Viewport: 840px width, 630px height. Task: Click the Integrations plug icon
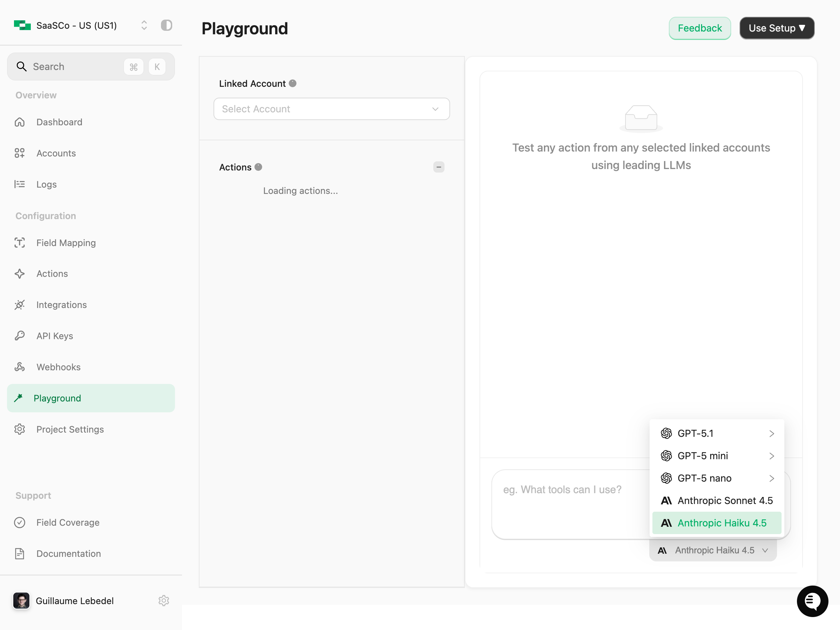click(19, 304)
